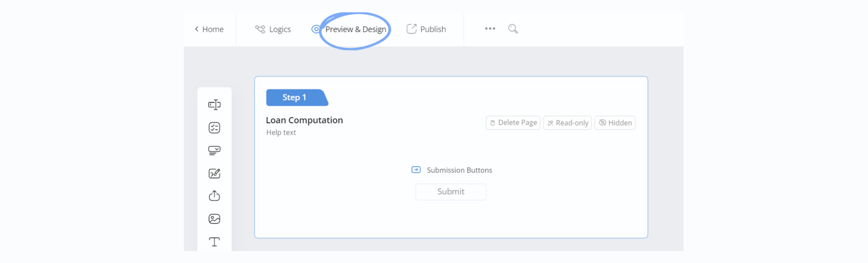This screenshot has width=868, height=263.
Task: Choose the dropdown field tool icon
Action: 214,150
